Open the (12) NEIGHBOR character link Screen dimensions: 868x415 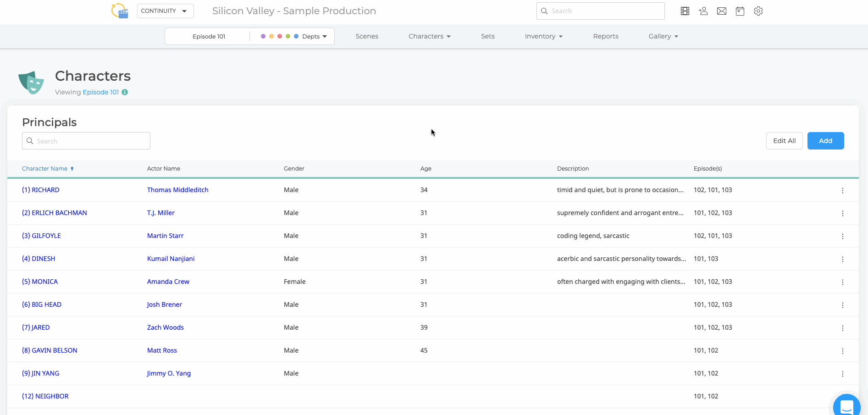coord(45,396)
